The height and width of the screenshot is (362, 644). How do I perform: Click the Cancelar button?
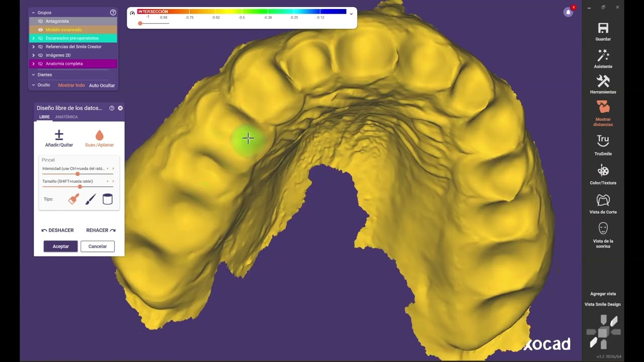(x=98, y=246)
